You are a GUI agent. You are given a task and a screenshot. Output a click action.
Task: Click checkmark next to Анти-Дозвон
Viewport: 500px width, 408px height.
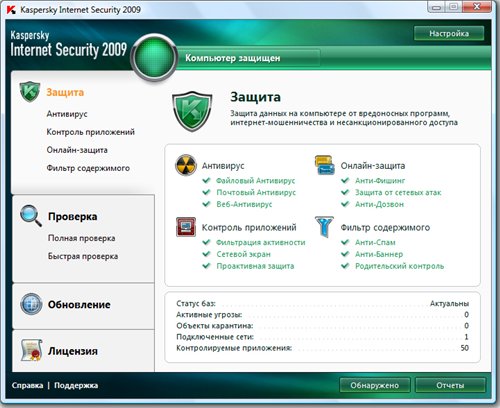[345, 204]
